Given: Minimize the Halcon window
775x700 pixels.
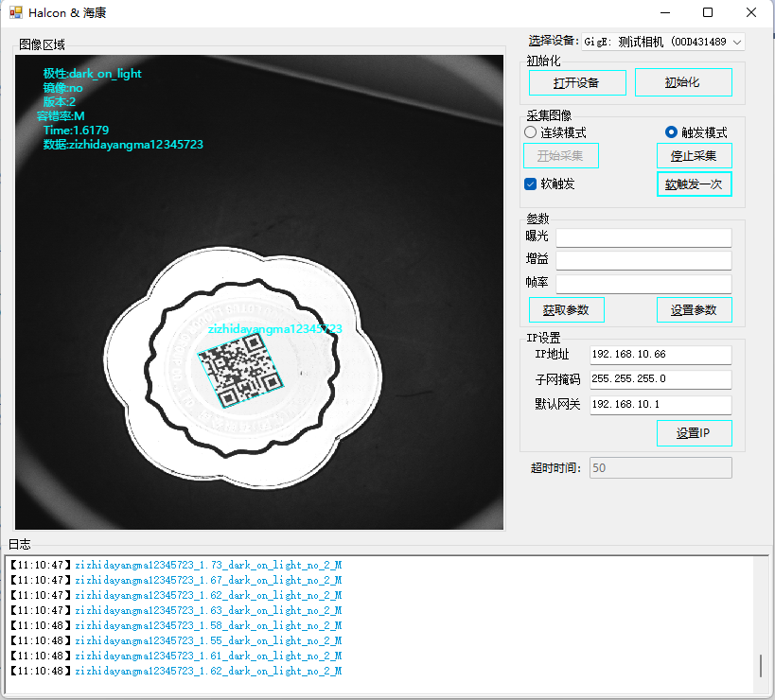Looking at the screenshot, I should coord(665,13).
